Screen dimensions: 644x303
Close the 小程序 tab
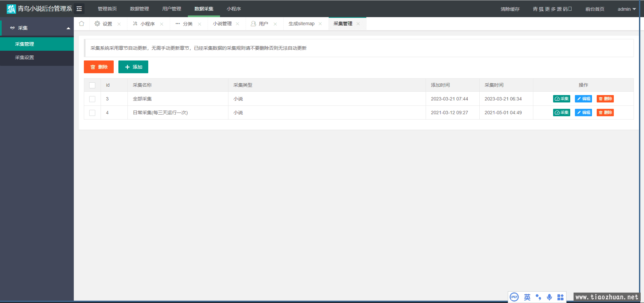162,24
